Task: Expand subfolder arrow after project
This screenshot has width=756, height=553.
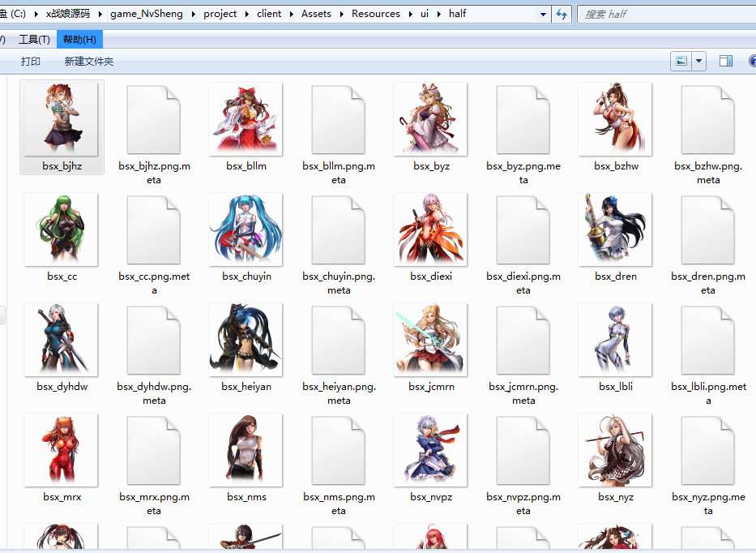Action: [247, 14]
